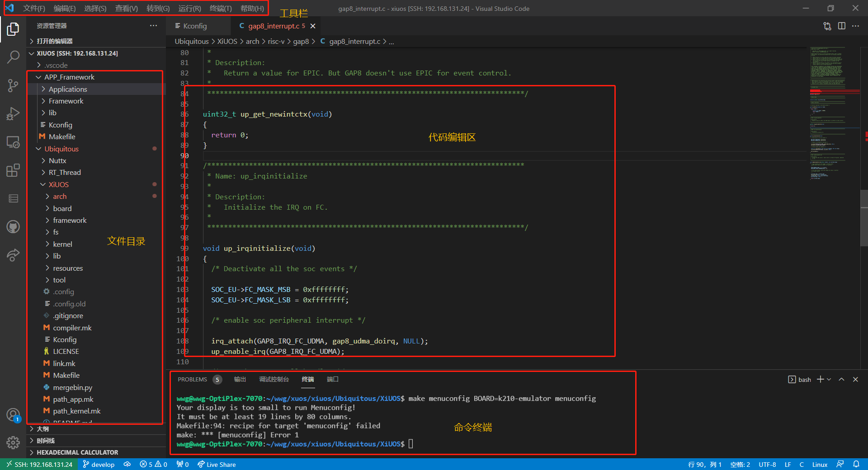Image resolution: width=868 pixels, height=470 pixels.
Task: Open the terminal launch profile dropdown
Action: 829,380
